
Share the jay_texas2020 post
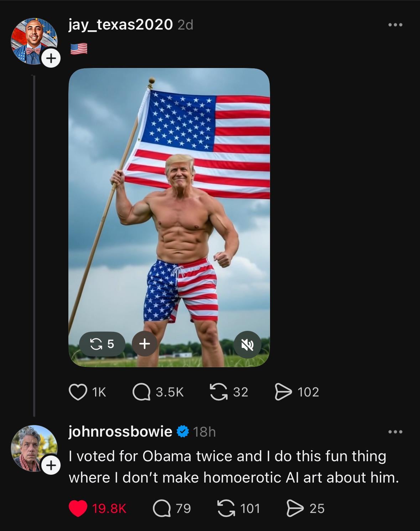tap(283, 392)
